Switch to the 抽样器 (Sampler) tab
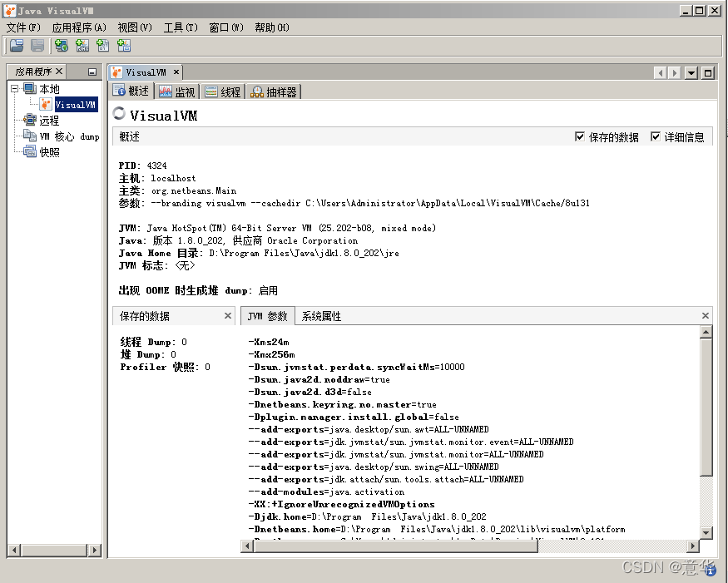Image resolution: width=728 pixels, height=583 pixels. [273, 92]
